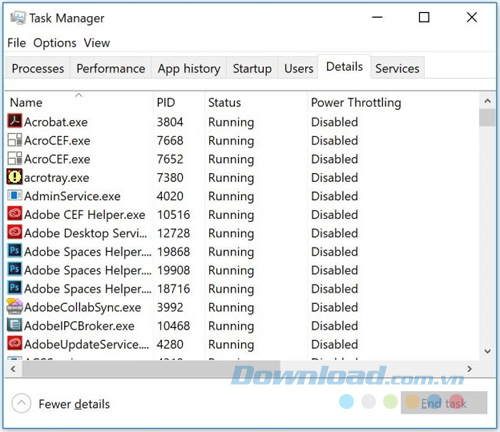
Task: Click PID value 3992
Action: pyautogui.click(x=170, y=307)
